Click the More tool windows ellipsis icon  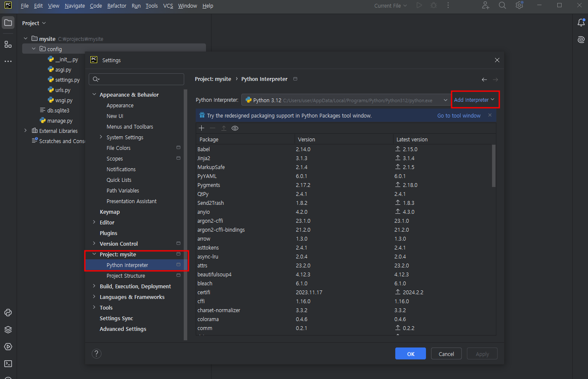point(8,61)
